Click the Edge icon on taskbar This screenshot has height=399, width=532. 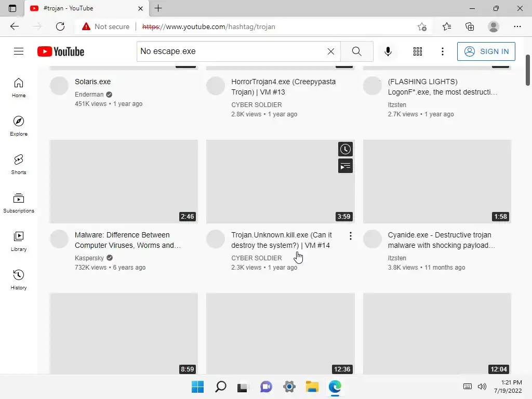[x=335, y=387]
